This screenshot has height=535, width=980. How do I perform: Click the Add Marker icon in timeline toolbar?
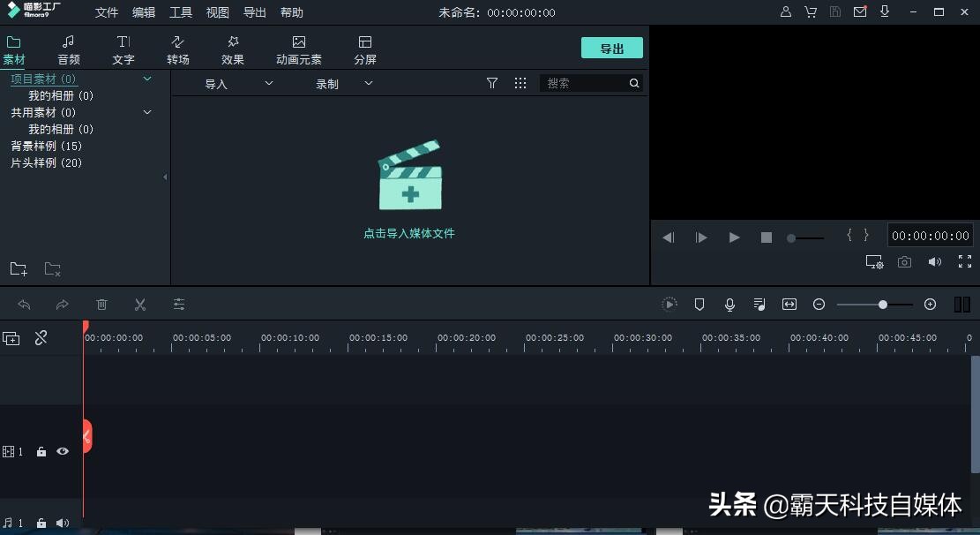(x=699, y=304)
